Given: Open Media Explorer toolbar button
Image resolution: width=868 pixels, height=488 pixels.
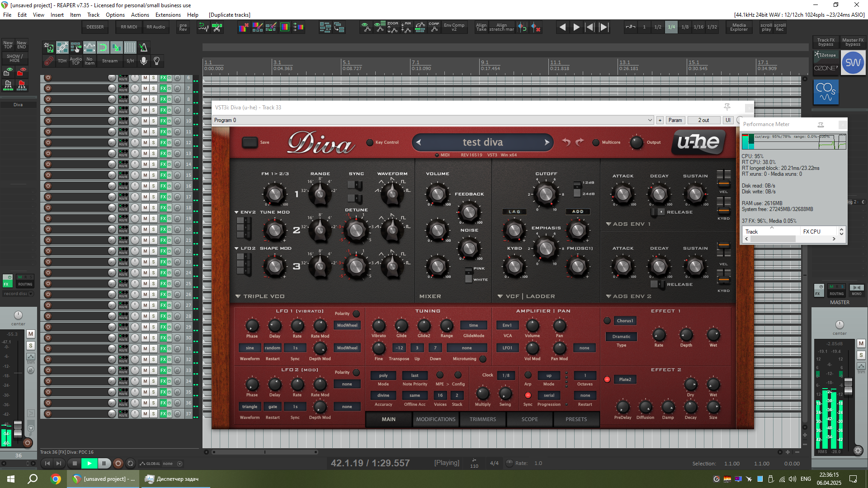Looking at the screenshot, I should pyautogui.click(x=739, y=28).
